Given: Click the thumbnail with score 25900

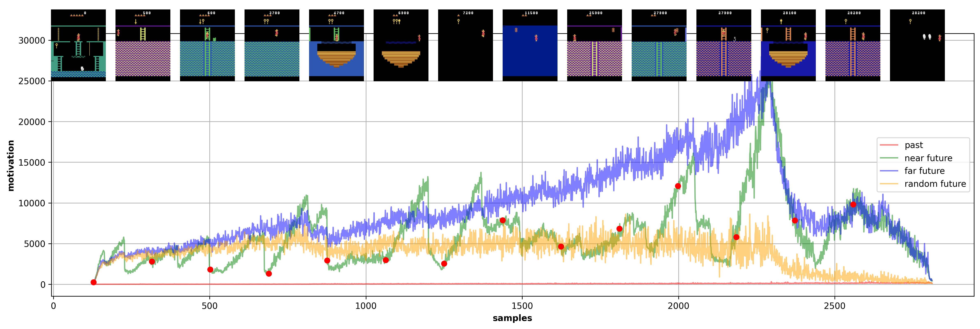Looking at the screenshot, I should (594, 45).
